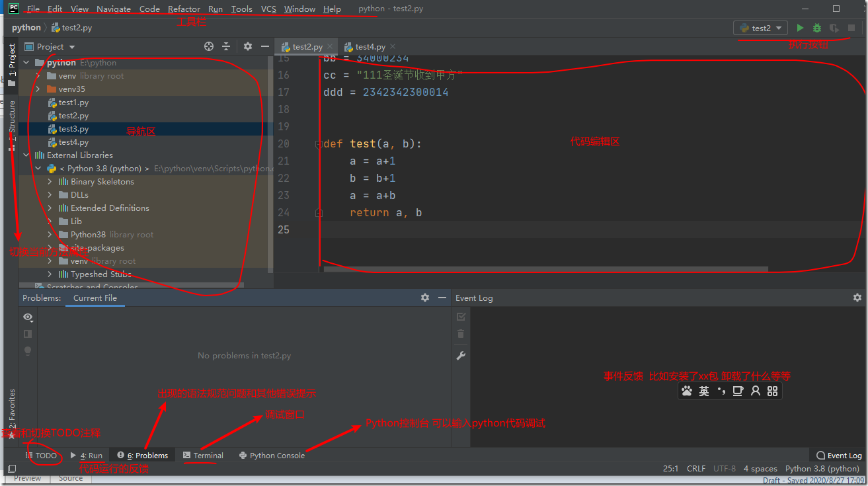Open the Tools menu

[242, 9]
